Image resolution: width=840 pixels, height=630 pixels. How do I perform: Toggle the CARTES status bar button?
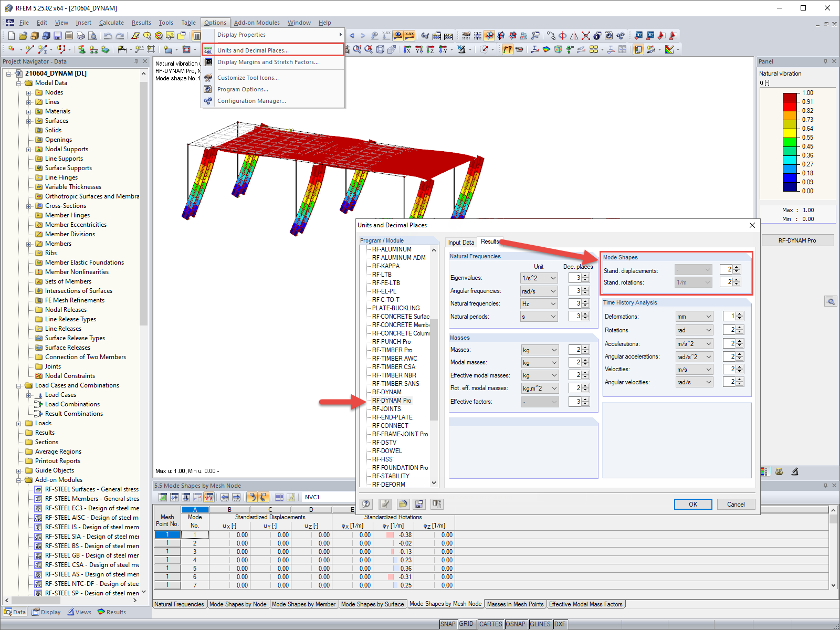490,624
